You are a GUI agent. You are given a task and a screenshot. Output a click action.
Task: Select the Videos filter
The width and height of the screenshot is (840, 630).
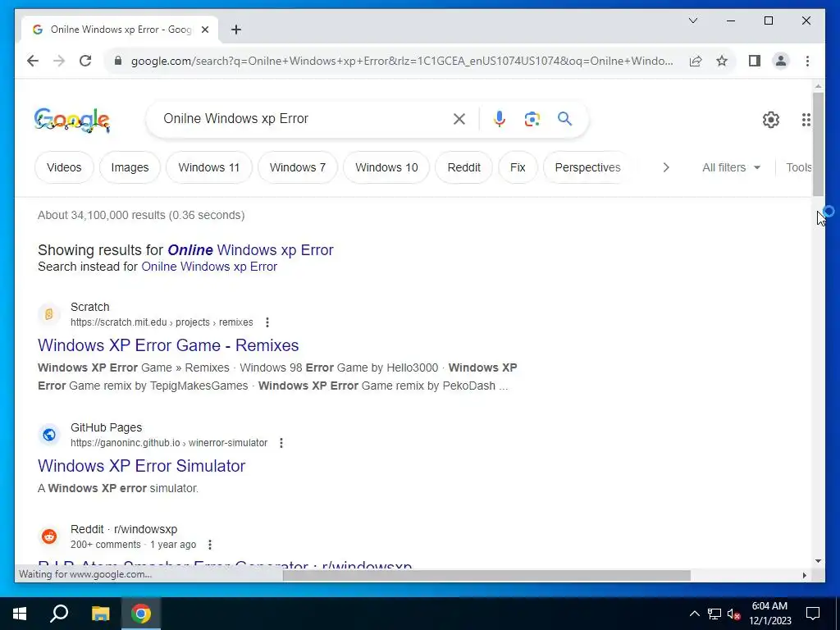click(x=64, y=167)
